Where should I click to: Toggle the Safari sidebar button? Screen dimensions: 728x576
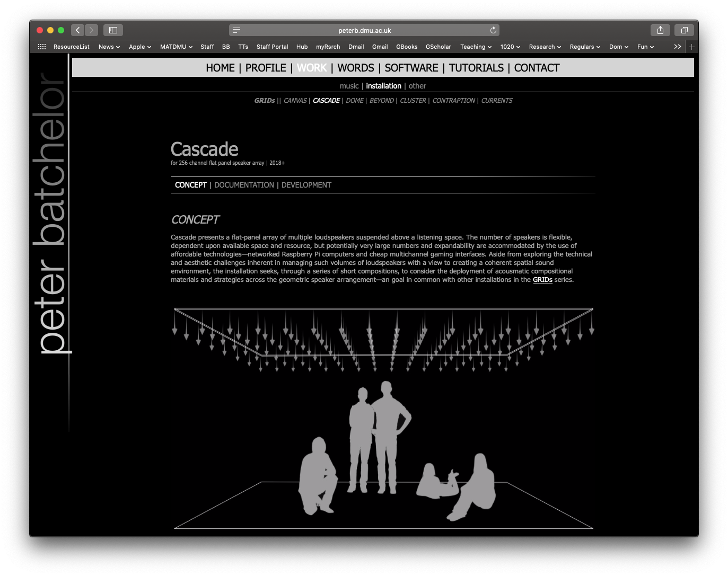click(x=113, y=30)
